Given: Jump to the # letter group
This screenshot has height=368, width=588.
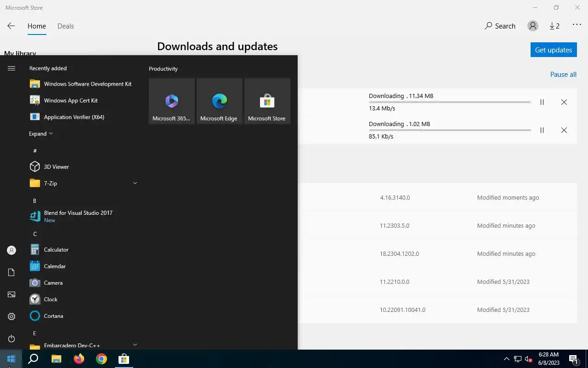Looking at the screenshot, I should point(35,151).
